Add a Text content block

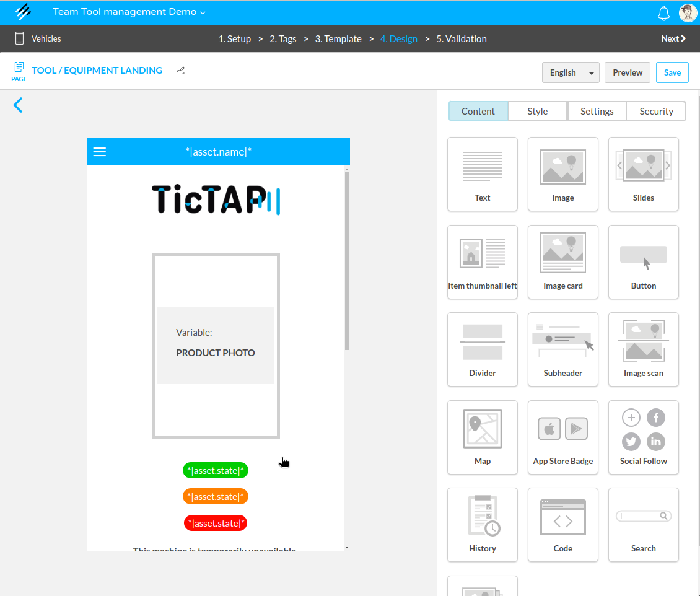[x=482, y=174]
